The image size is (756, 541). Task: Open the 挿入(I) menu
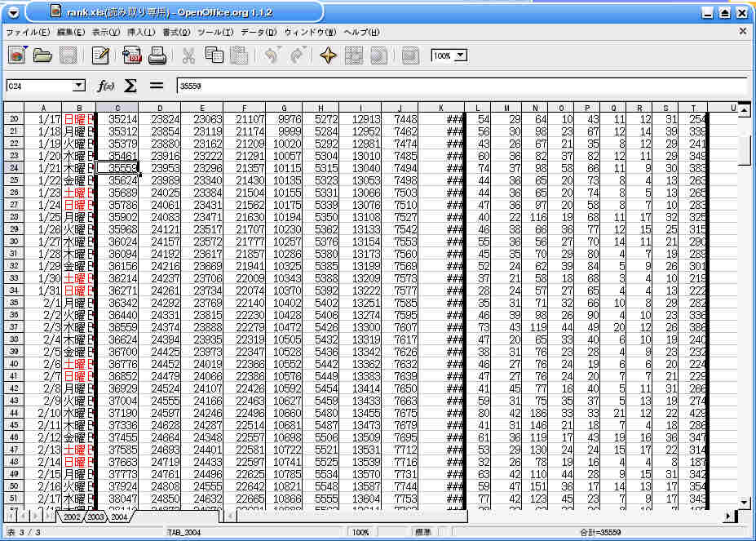point(141,33)
